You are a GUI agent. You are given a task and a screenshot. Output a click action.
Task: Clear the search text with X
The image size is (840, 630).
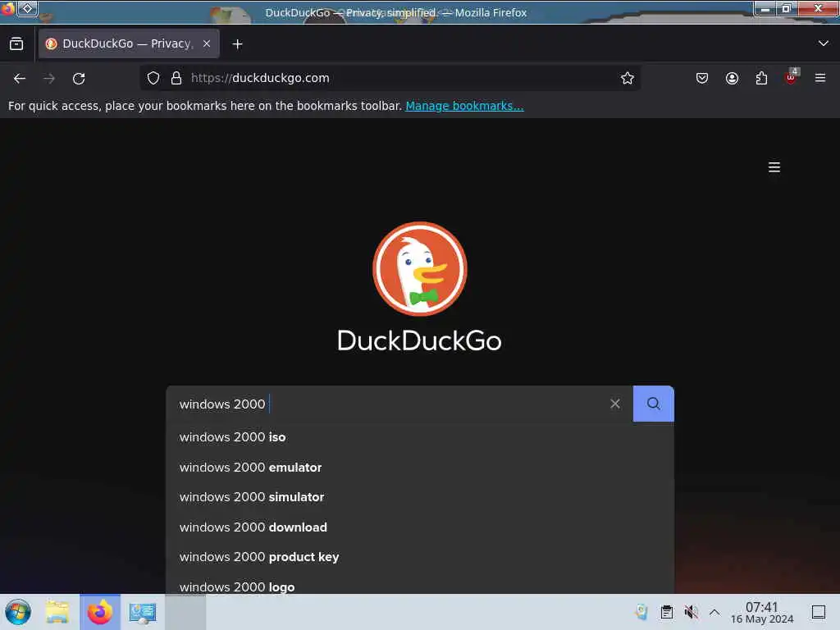click(x=615, y=404)
